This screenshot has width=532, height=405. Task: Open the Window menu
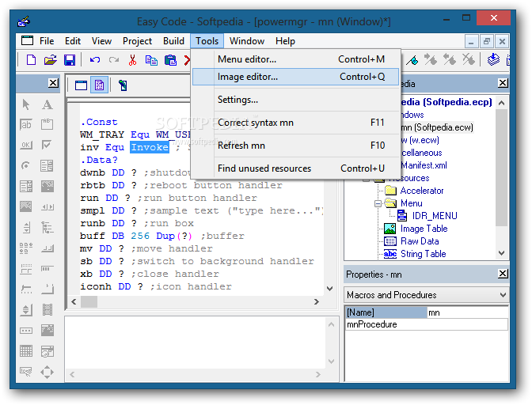click(247, 41)
